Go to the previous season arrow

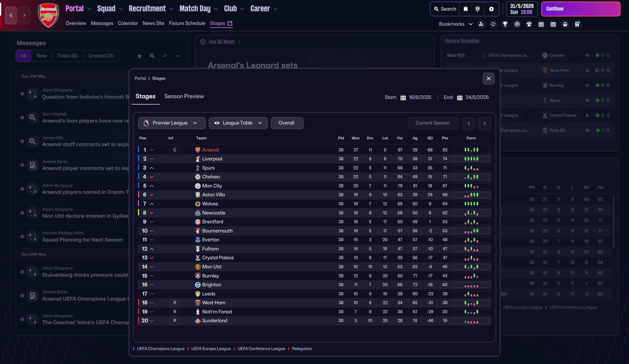469,123
